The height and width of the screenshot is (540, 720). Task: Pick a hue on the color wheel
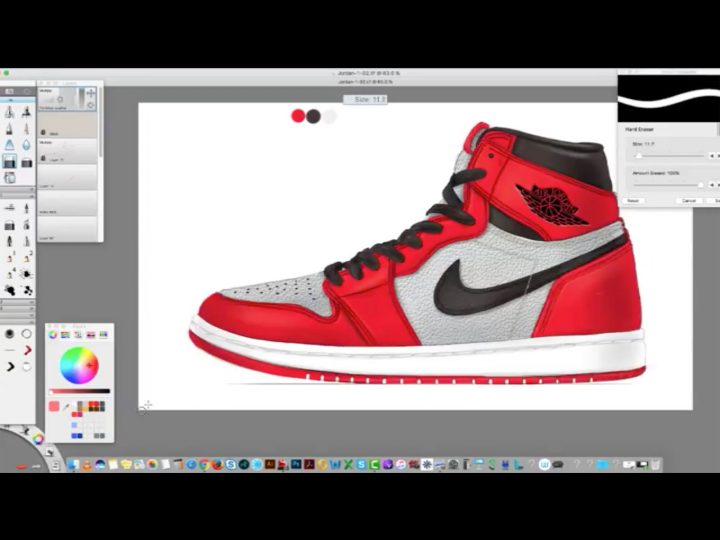79,366
